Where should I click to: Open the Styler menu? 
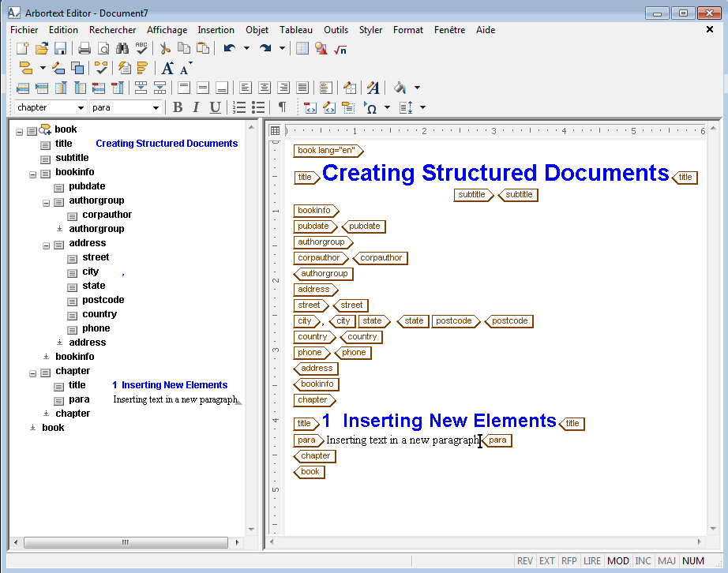click(370, 30)
